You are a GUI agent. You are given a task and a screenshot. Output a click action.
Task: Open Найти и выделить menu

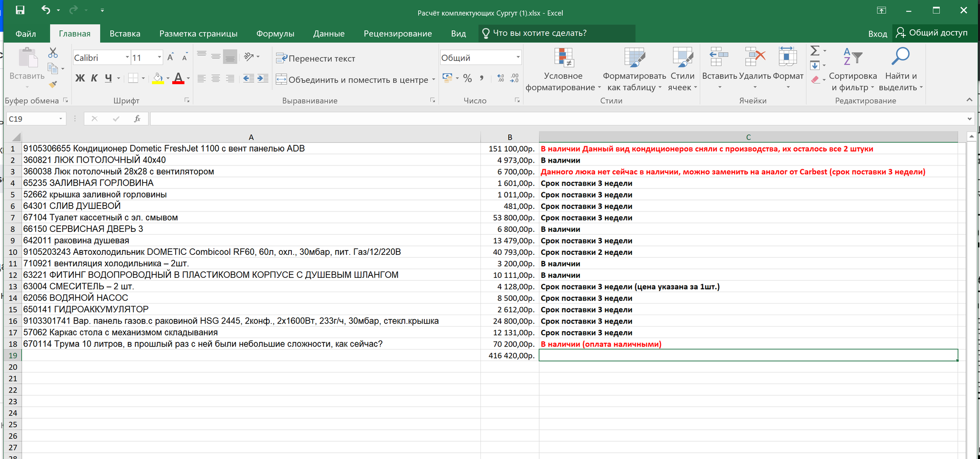point(902,70)
